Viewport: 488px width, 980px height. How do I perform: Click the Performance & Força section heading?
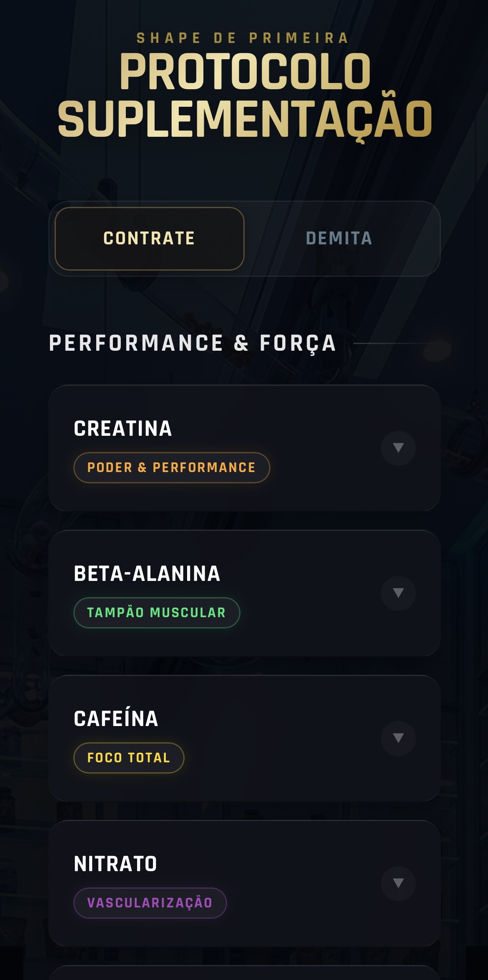pyautogui.click(x=193, y=343)
